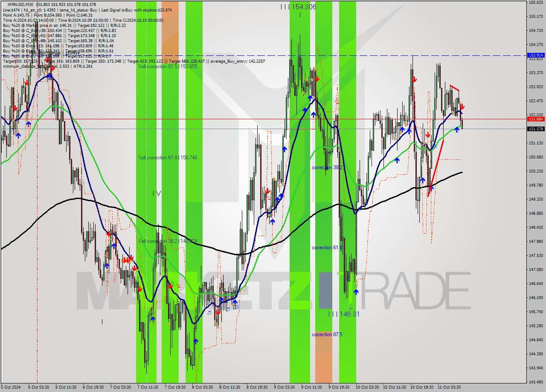Viewport: 546px width, 392px height.
Task: Click the '11 Oct 03:30' time label
Action: (x=449, y=387)
